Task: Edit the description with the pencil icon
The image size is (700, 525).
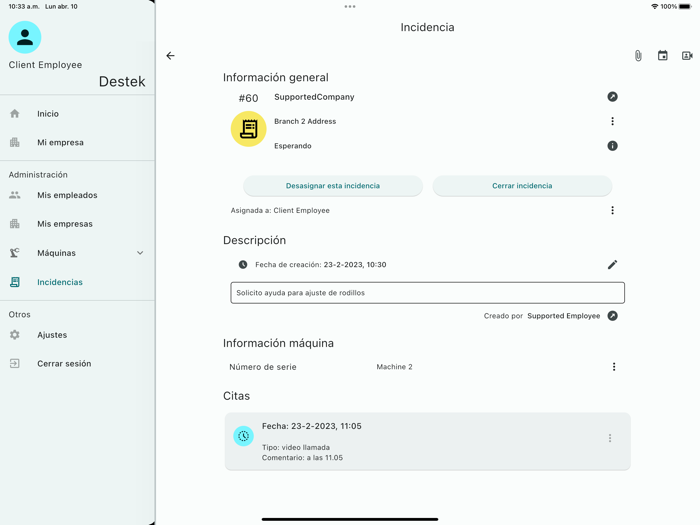Action: coord(612,265)
